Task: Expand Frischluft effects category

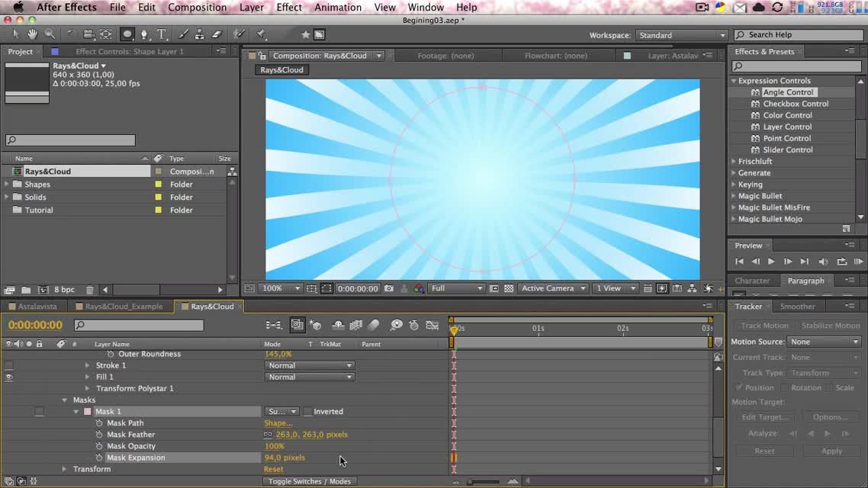Action: 734,161
